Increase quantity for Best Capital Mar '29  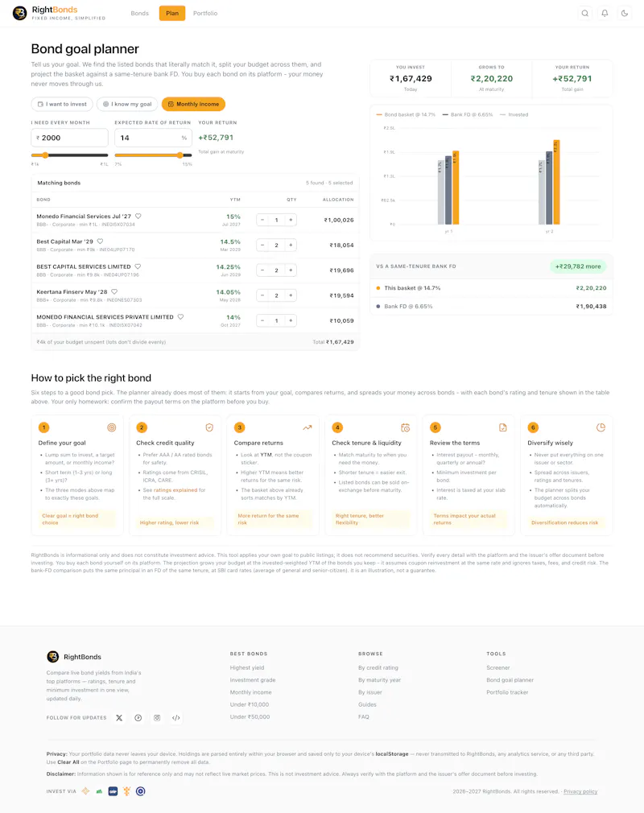click(291, 246)
